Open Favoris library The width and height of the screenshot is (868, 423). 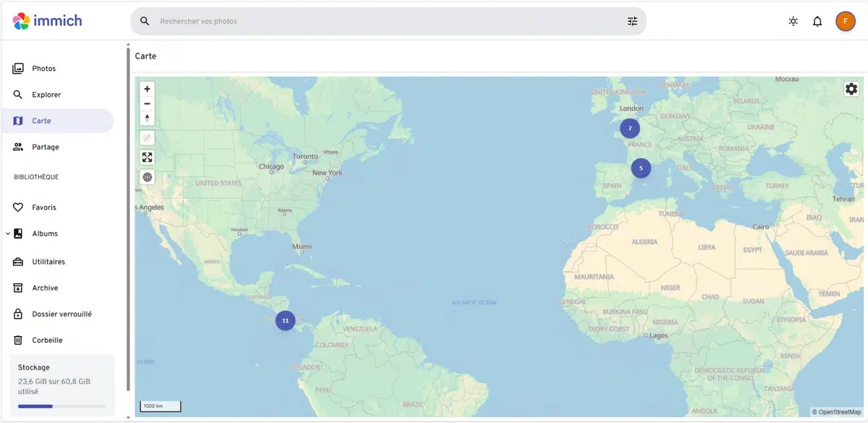pyautogui.click(x=58, y=208)
